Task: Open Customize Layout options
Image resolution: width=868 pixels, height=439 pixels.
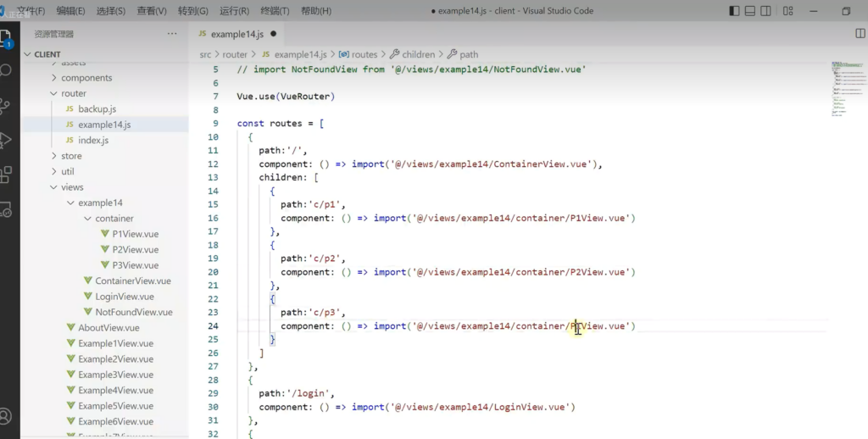Action: tap(790, 11)
